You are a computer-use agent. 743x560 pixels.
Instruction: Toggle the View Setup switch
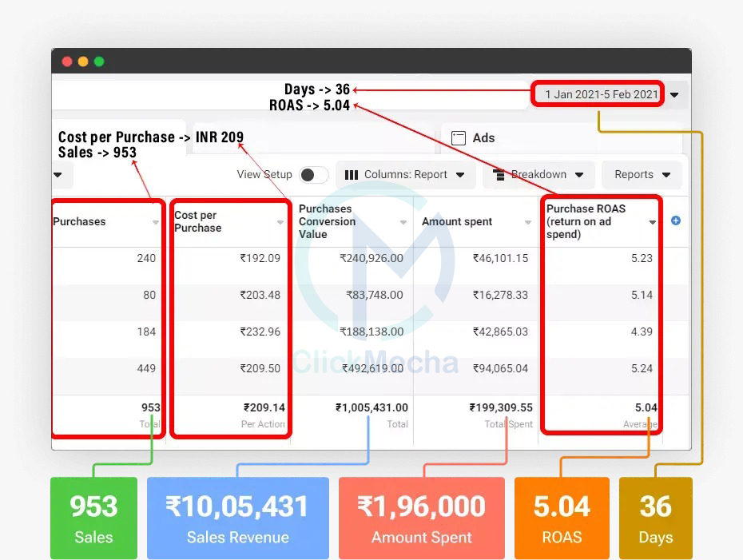(x=313, y=175)
